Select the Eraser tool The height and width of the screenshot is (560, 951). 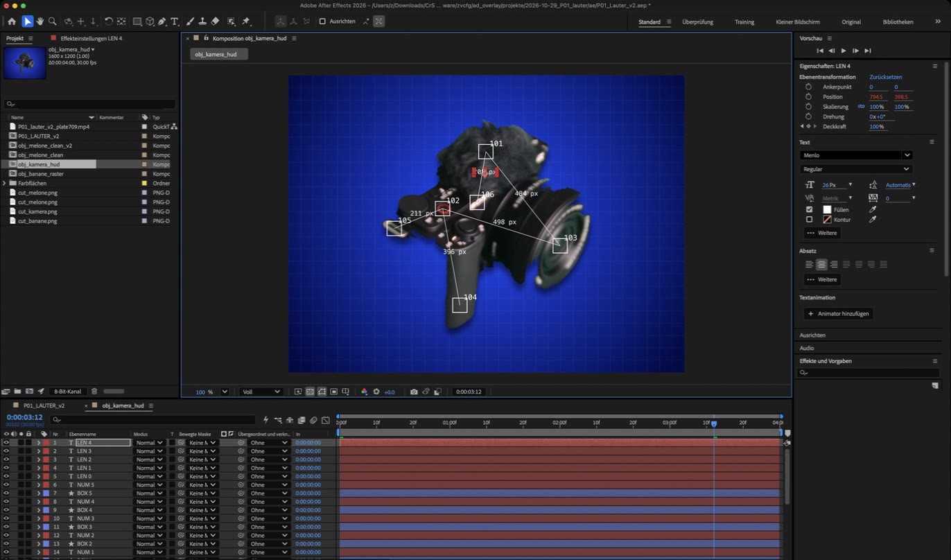tap(215, 21)
